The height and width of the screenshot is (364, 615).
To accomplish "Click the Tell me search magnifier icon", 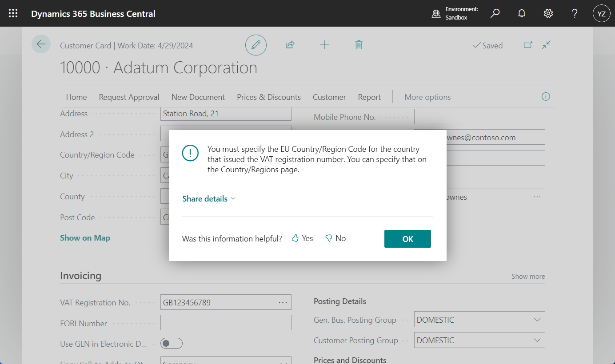I will (x=495, y=13).
